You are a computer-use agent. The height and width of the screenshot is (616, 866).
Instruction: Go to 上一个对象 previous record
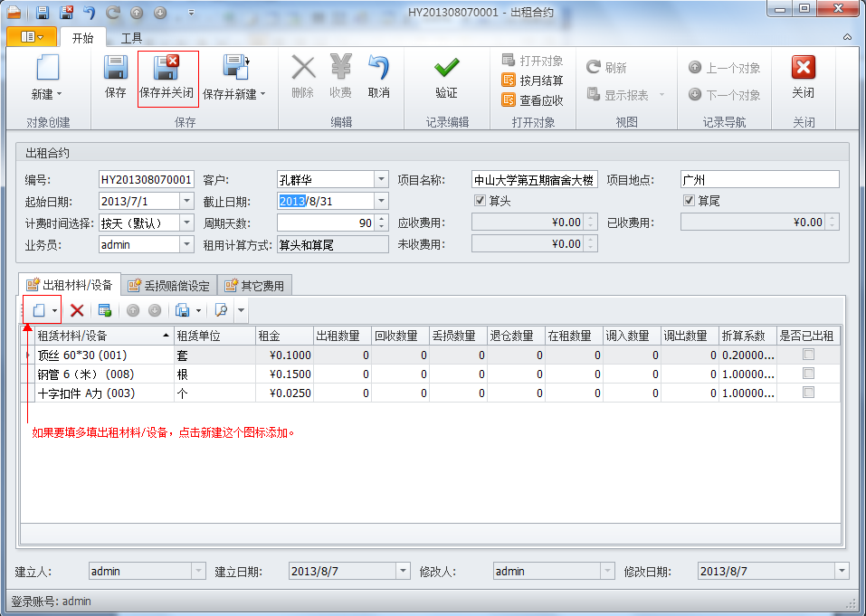pyautogui.click(x=724, y=68)
